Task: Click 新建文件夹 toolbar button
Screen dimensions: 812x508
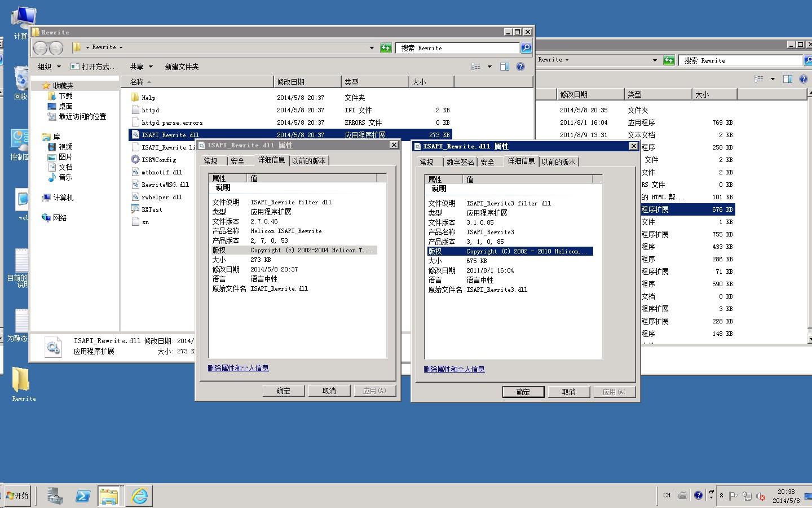Action: click(182, 67)
